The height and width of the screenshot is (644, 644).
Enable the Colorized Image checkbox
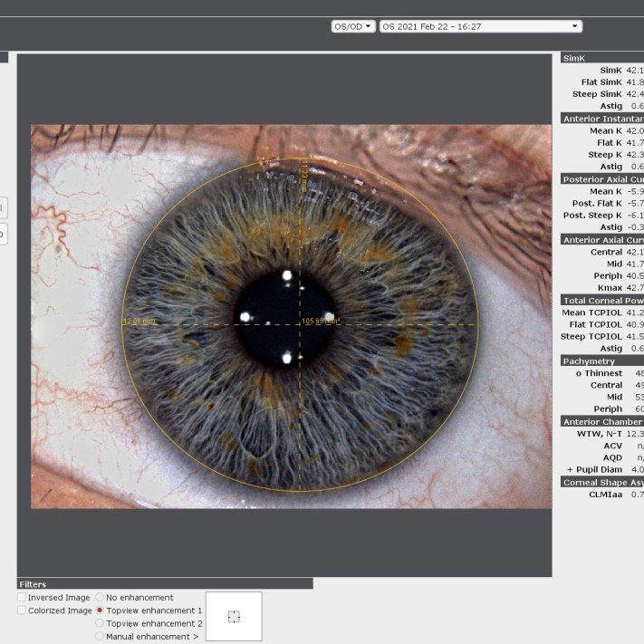22,610
